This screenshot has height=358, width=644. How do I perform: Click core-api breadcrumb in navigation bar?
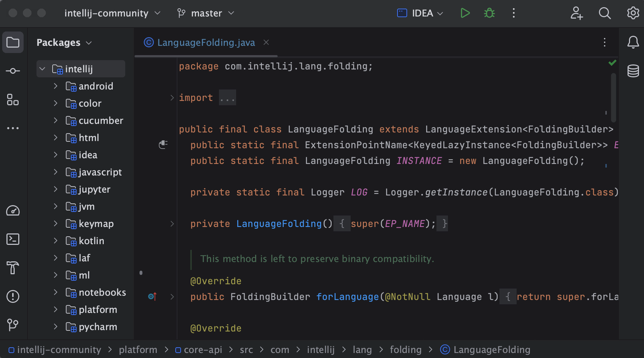tap(199, 349)
